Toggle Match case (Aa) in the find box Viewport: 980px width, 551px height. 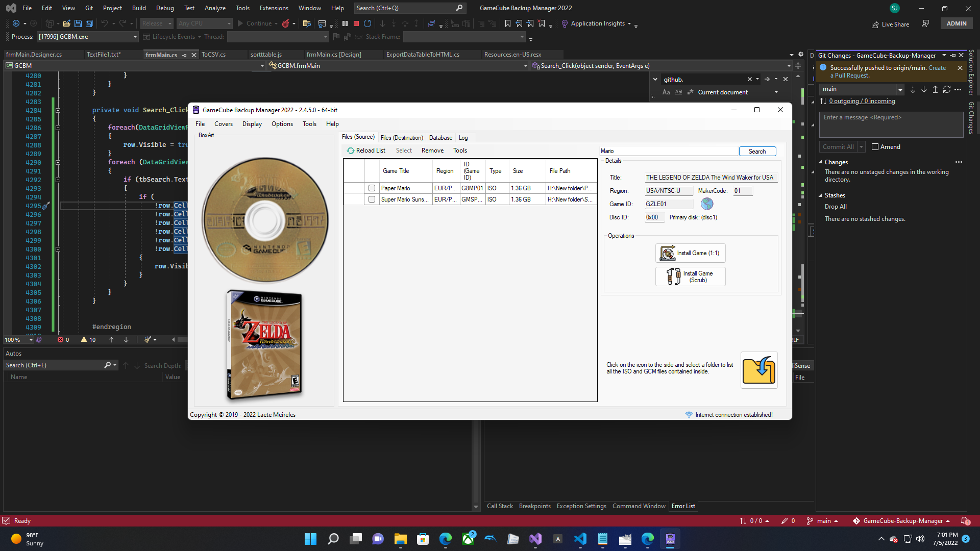(x=666, y=92)
